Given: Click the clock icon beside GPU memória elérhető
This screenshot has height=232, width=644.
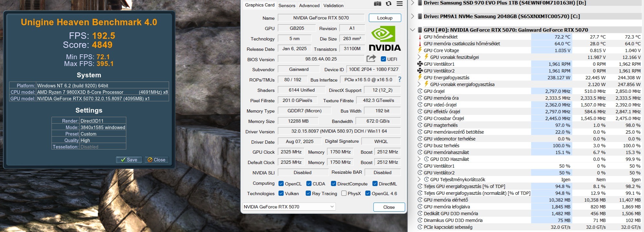Looking at the screenshot, I should point(420,200).
